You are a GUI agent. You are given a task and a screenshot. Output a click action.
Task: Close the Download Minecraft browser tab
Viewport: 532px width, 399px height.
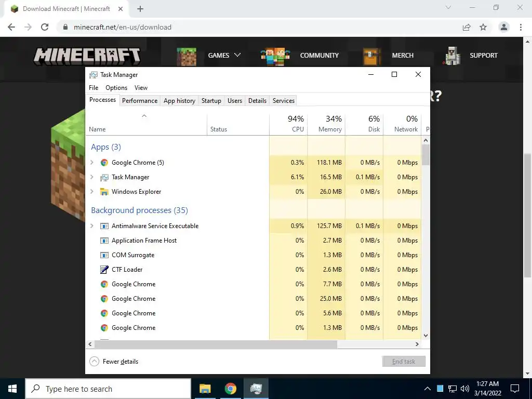[121, 9]
